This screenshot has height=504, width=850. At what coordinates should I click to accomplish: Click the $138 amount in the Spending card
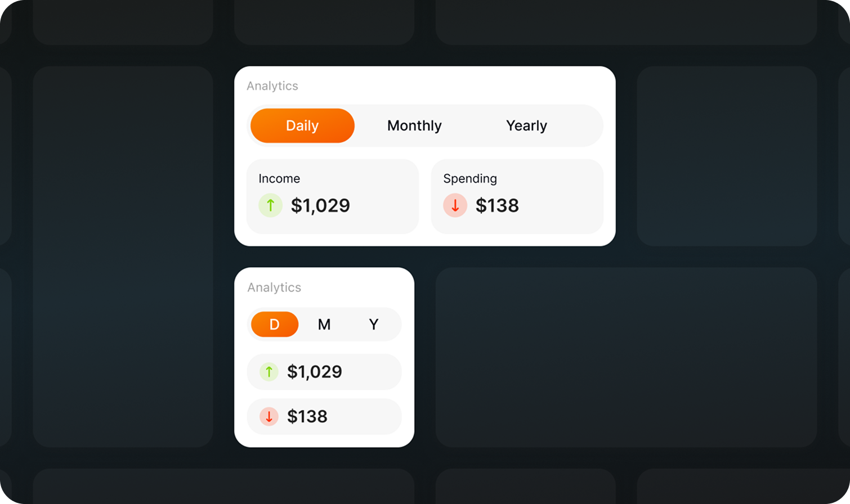point(497,206)
